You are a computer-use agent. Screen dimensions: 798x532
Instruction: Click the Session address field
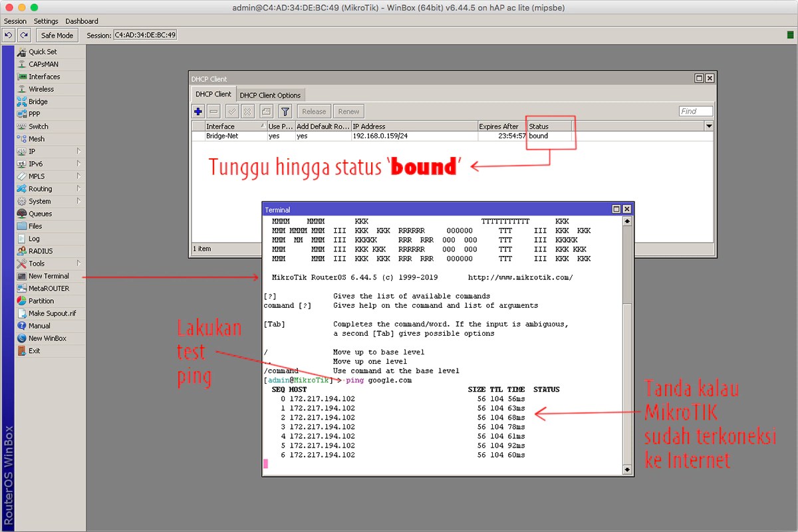point(145,35)
